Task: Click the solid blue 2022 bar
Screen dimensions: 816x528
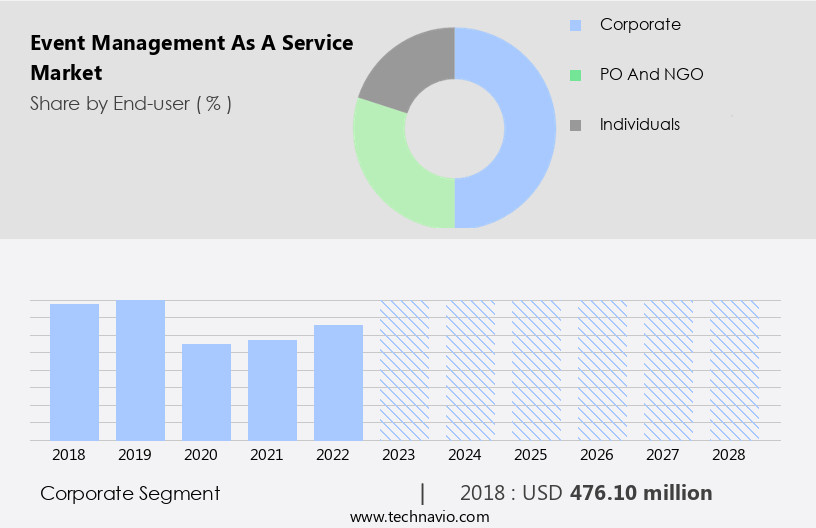Action: click(x=339, y=382)
